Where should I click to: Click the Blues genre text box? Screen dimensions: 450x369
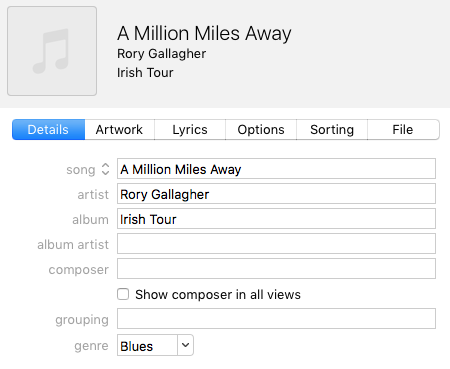coord(147,346)
